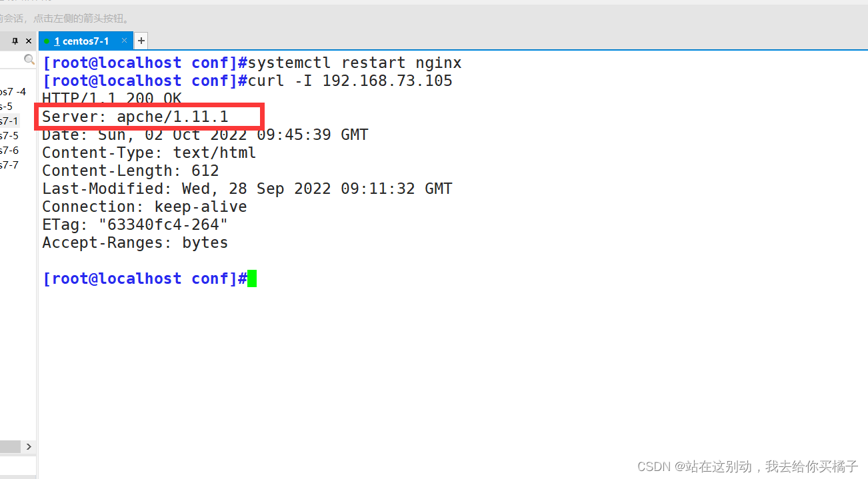Click the 'Date: Sun, 02 Oct 2022' line
Image resolution: width=868 pixels, height=479 pixels.
click(x=205, y=135)
